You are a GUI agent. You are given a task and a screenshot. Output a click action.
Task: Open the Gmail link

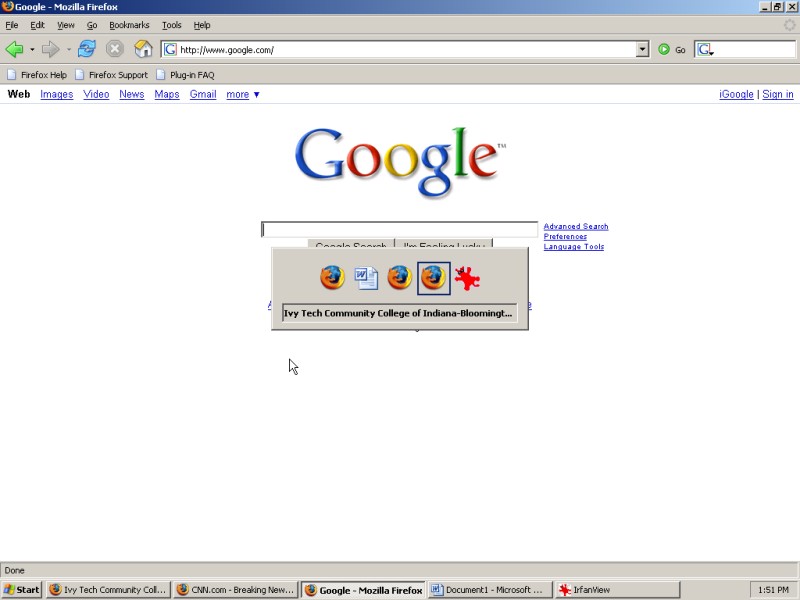pyautogui.click(x=203, y=94)
